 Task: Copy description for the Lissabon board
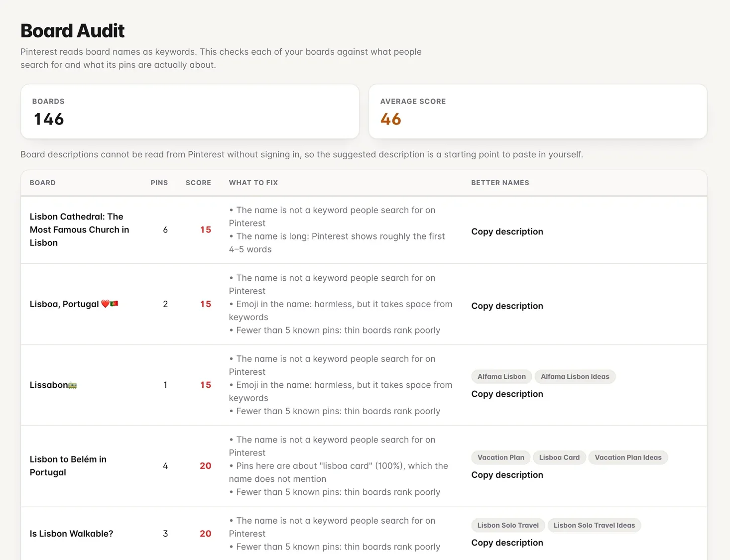507,394
